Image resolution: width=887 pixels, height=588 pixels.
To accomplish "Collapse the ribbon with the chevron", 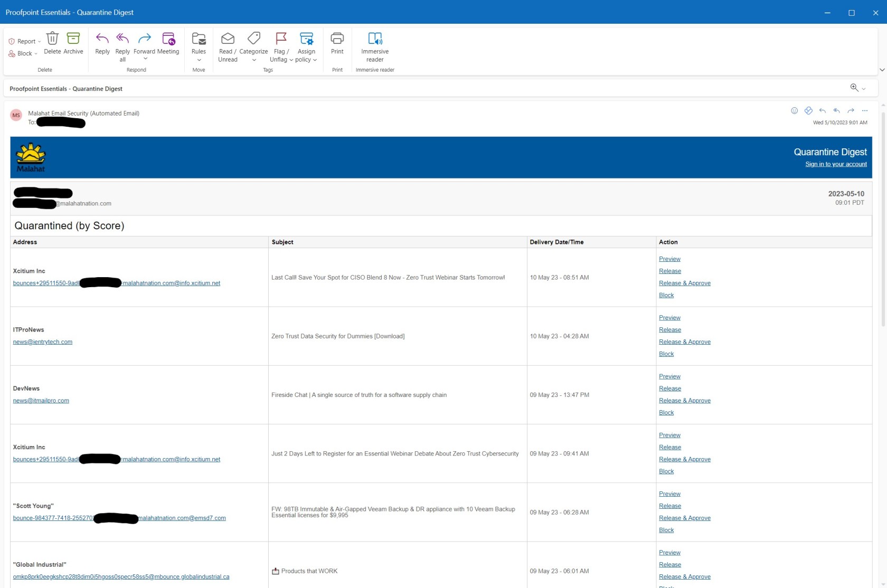I will (x=882, y=70).
